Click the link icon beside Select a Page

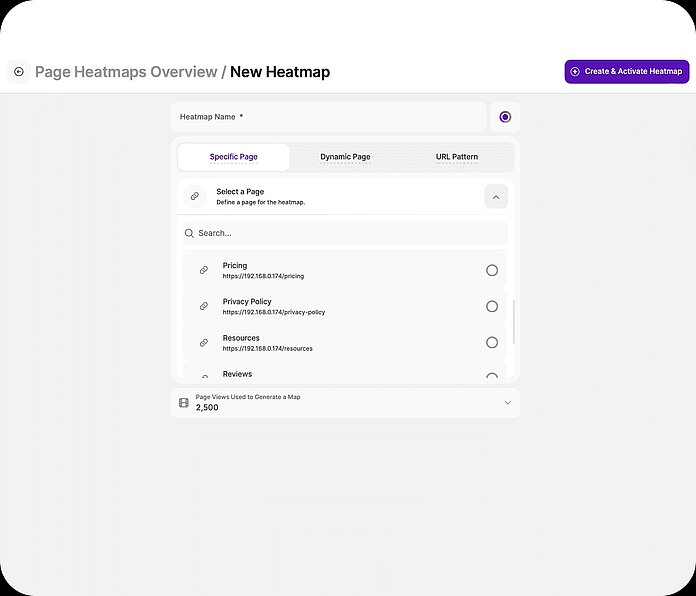[x=195, y=197]
